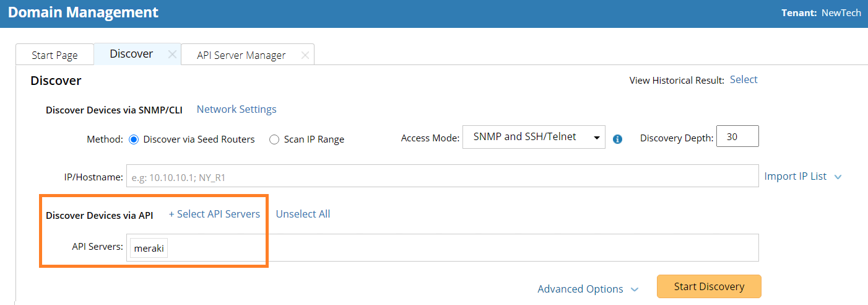Screen dimensions: 868x305
Task: Expand the Import IP List menu
Action: (x=803, y=177)
